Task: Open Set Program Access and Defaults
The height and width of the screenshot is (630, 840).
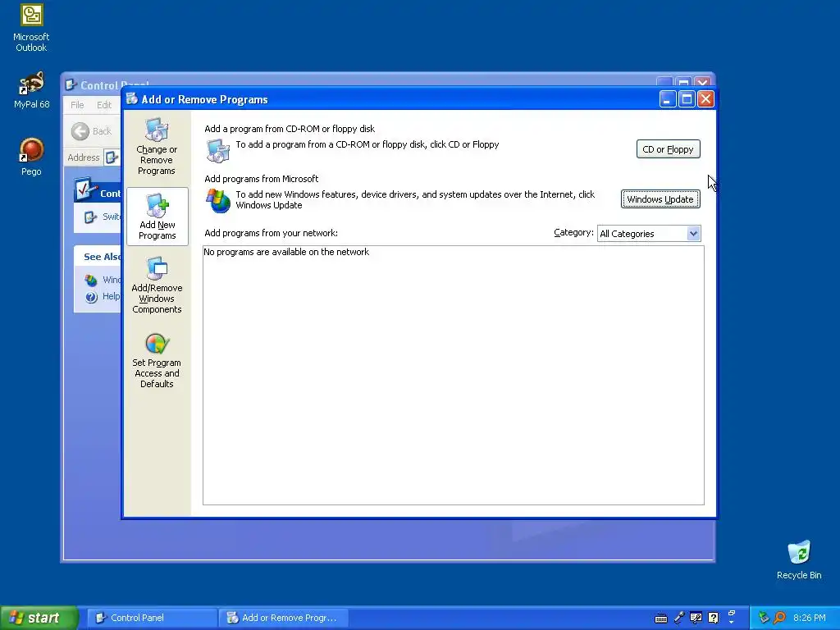Action: coord(157,360)
